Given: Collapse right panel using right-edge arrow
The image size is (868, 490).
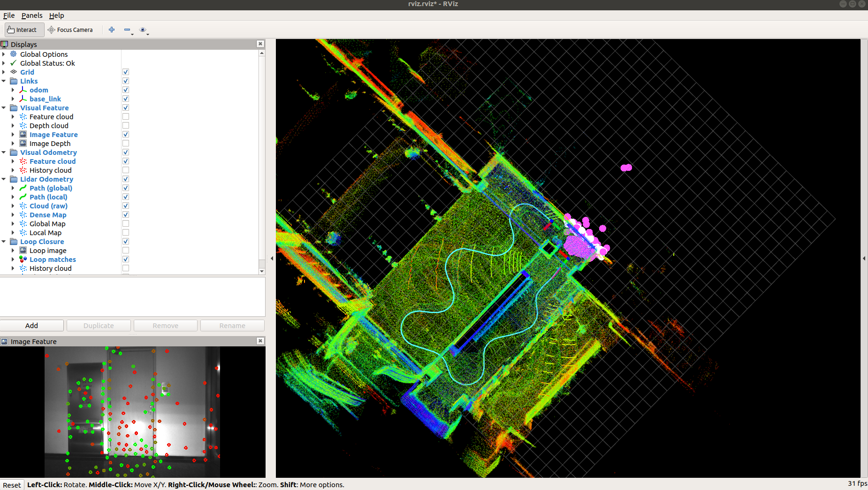Looking at the screenshot, I should pyautogui.click(x=864, y=258).
